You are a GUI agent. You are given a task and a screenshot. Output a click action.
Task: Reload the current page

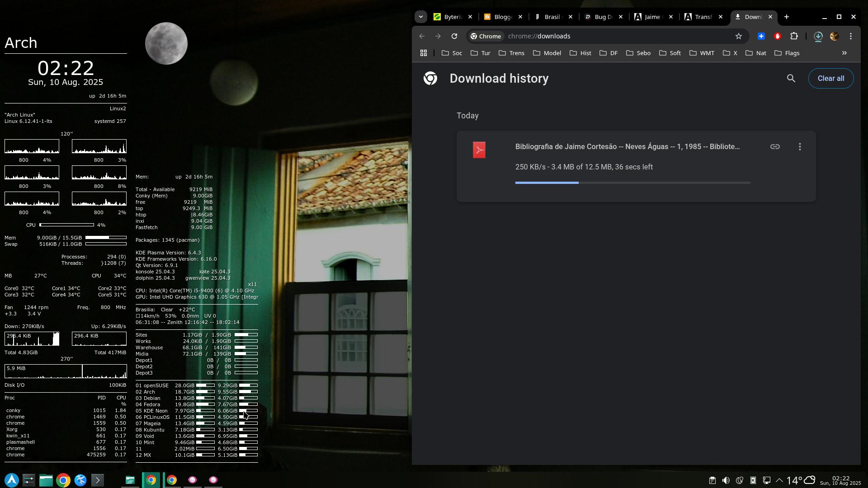click(x=454, y=36)
